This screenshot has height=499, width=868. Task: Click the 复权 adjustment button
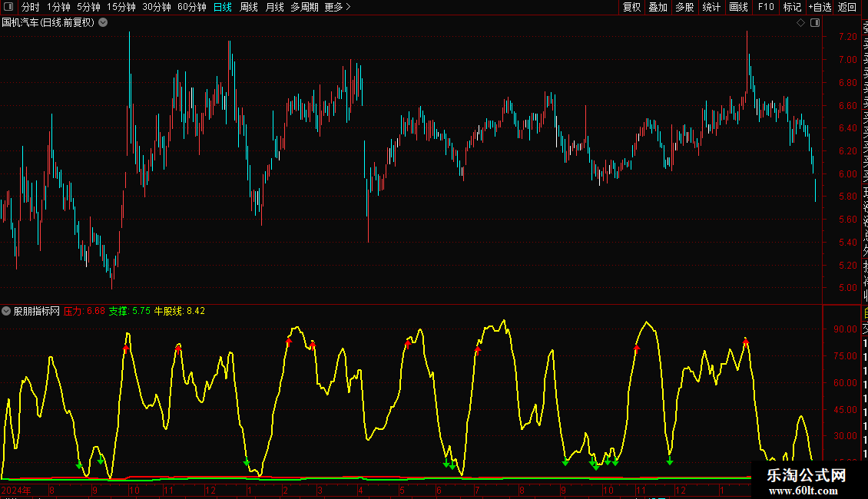pos(631,7)
